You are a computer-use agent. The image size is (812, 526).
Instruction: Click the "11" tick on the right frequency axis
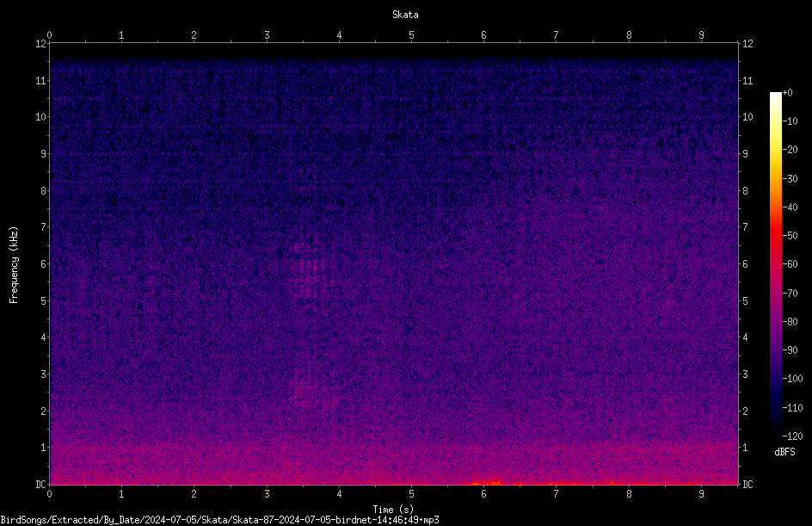[x=747, y=81]
